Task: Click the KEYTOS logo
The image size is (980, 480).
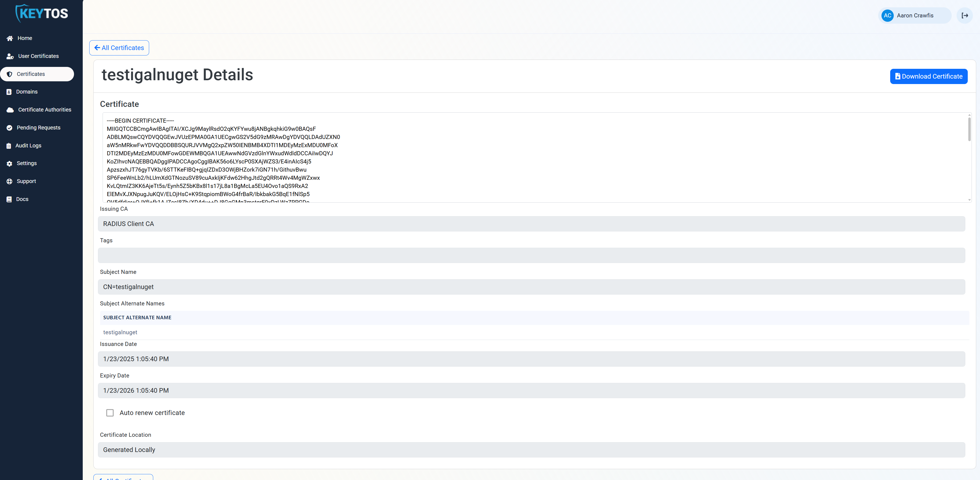Action: pos(42,13)
